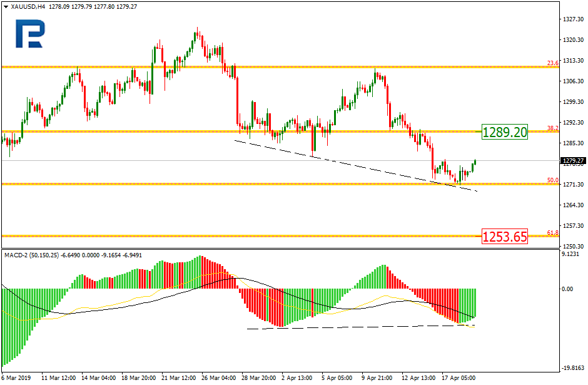Click the 17 Apr 05:00 time label
Screen dimensions: 588x385
[x=459, y=378]
